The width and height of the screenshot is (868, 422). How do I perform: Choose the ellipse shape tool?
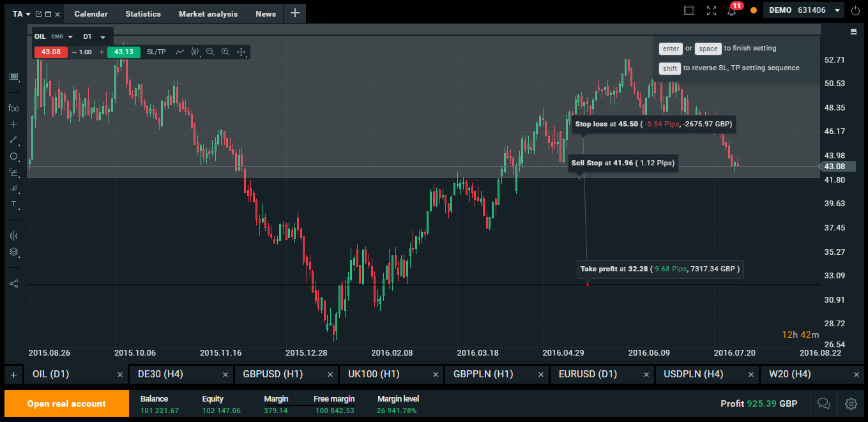(x=13, y=156)
